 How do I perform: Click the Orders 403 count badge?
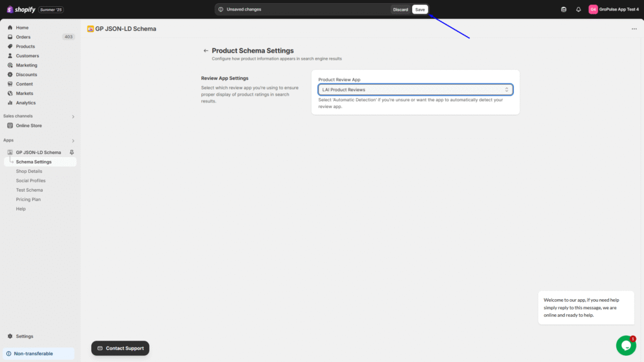pyautogui.click(x=68, y=37)
